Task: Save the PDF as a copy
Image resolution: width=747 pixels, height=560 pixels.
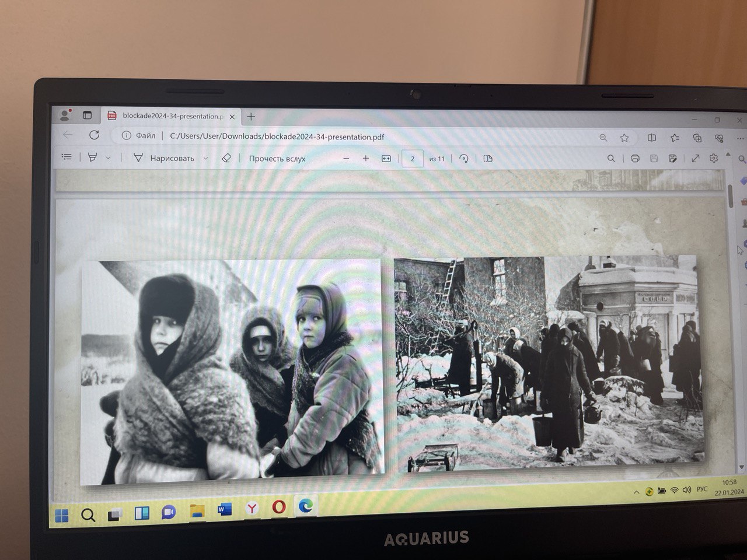Action: [673, 159]
